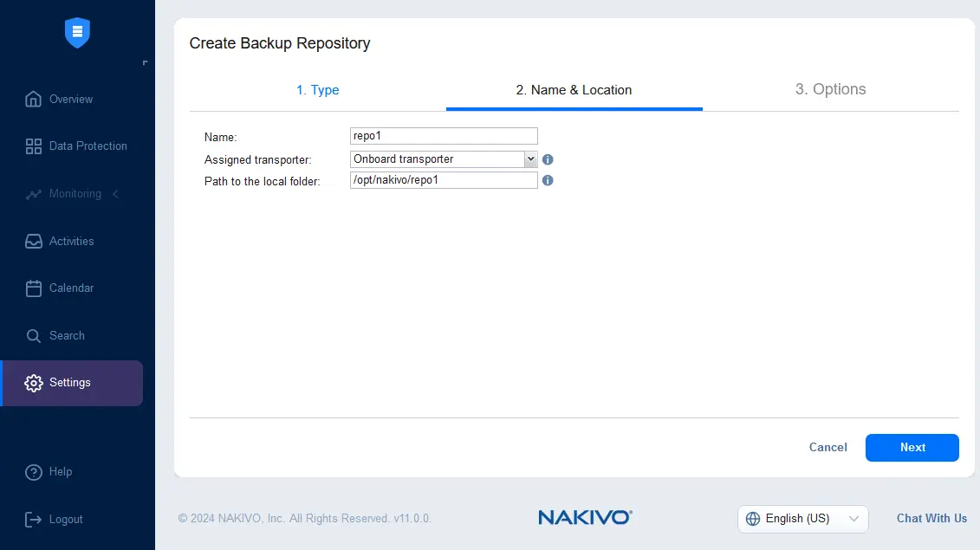Click the Logout arrow icon
The height and width of the screenshot is (550, 980).
[33, 520]
